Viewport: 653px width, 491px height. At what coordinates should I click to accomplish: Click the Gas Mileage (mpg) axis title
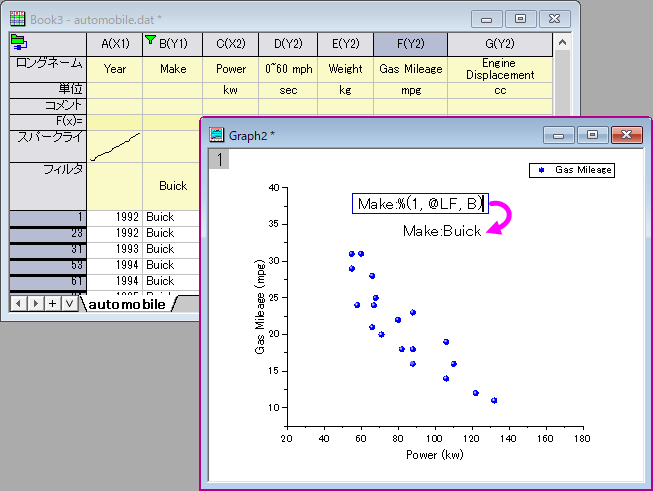259,307
